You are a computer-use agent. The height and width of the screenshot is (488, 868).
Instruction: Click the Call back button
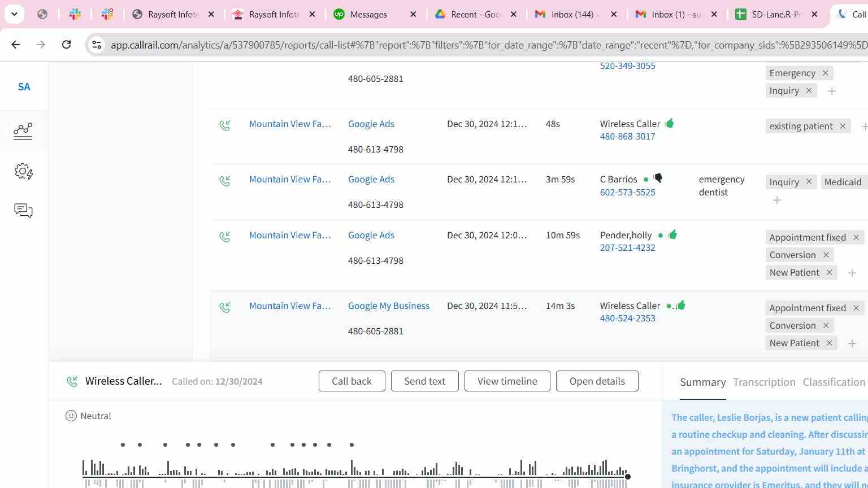click(351, 381)
